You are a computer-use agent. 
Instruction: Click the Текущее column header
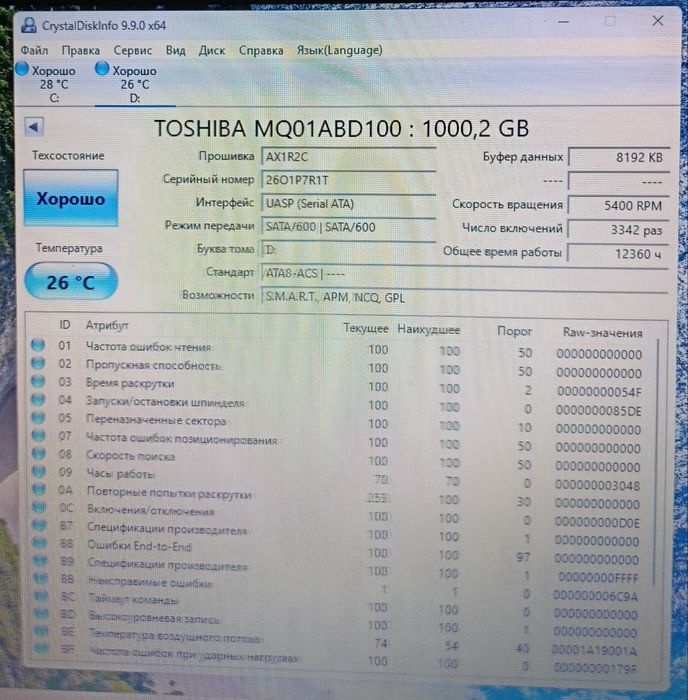[366, 328]
